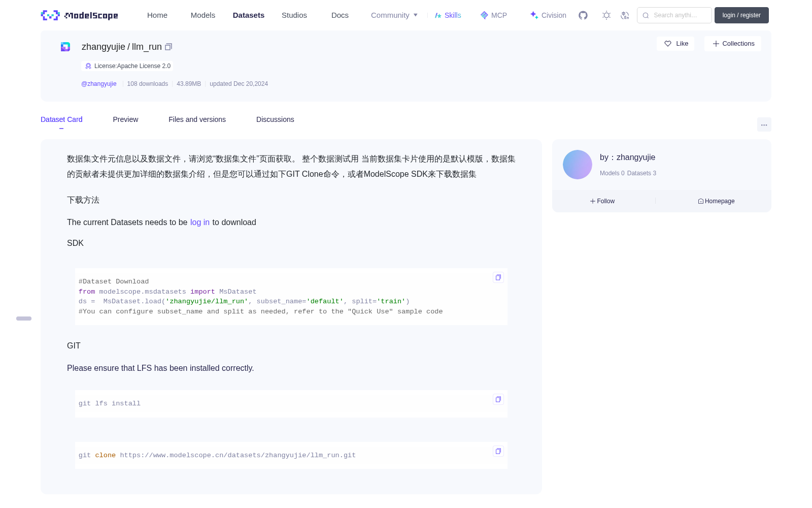Click the 43.89MB size text
This screenshot has width=812, height=508.
[x=189, y=84]
